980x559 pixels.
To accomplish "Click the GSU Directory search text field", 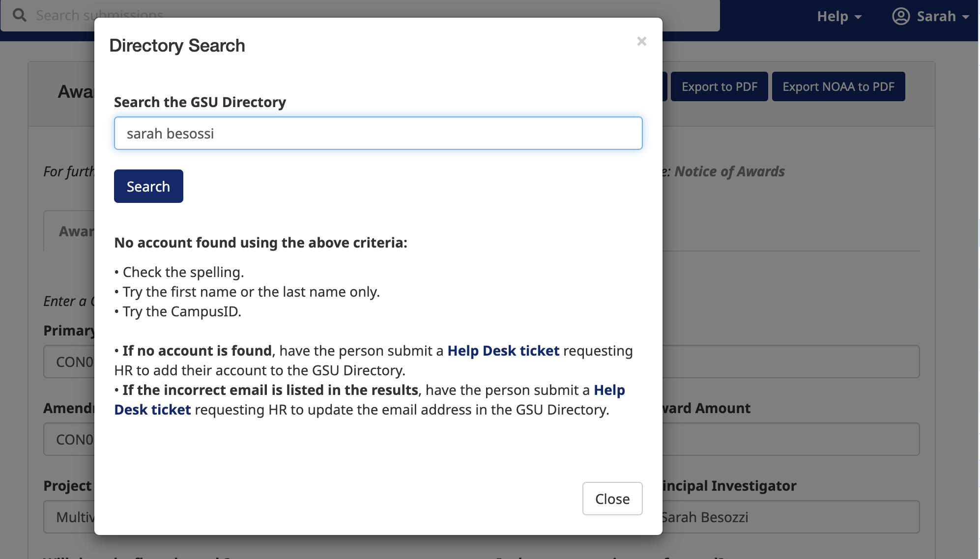I will [378, 133].
